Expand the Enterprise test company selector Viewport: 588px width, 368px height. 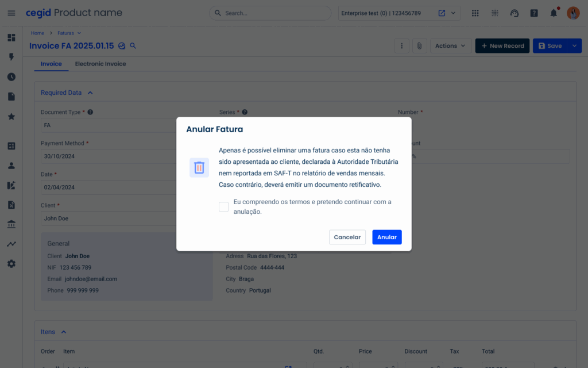coord(454,13)
